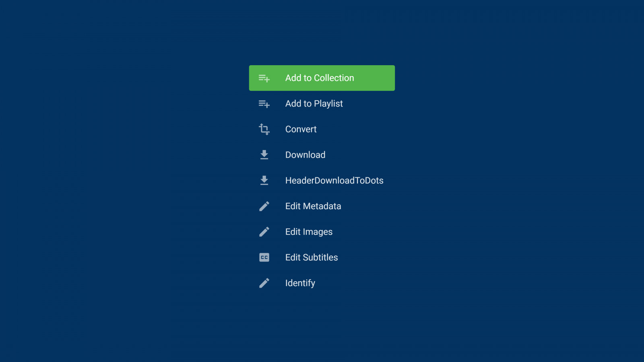Click the Edit Images pencil icon

pos(264,232)
